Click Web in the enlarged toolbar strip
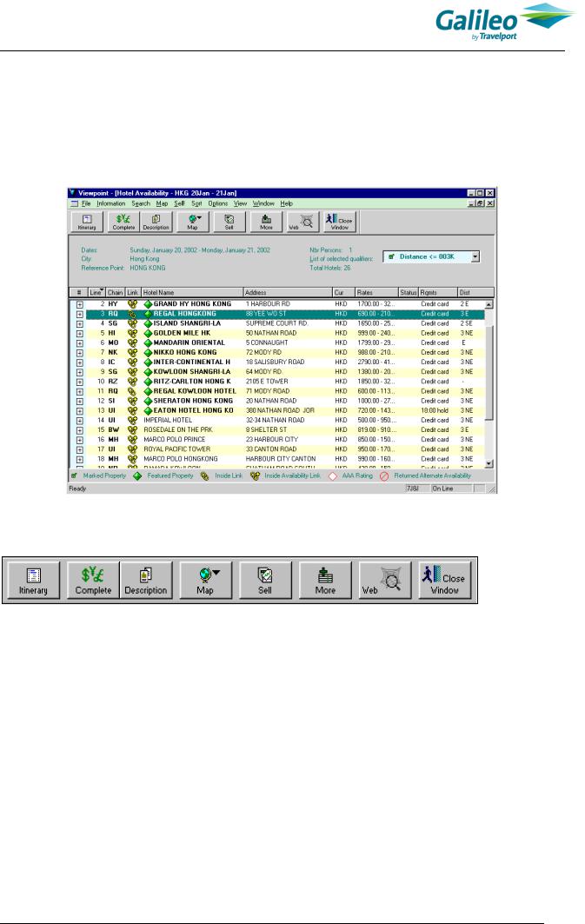This screenshot has width=585, height=924. [x=385, y=580]
